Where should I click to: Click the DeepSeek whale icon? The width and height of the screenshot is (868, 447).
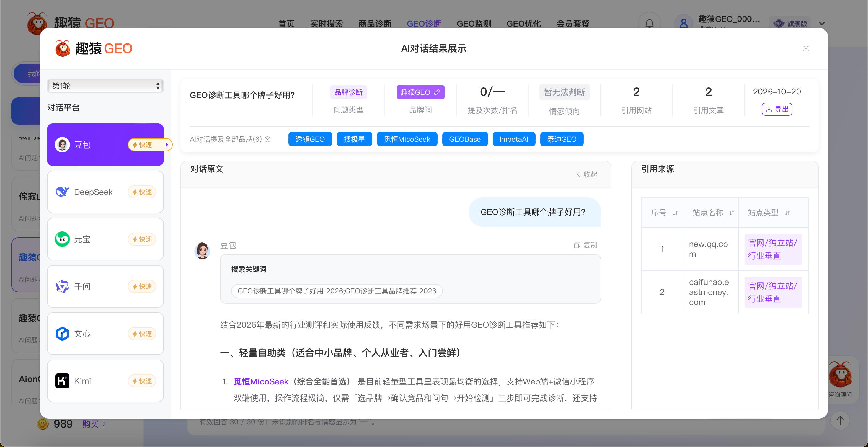pos(62,192)
